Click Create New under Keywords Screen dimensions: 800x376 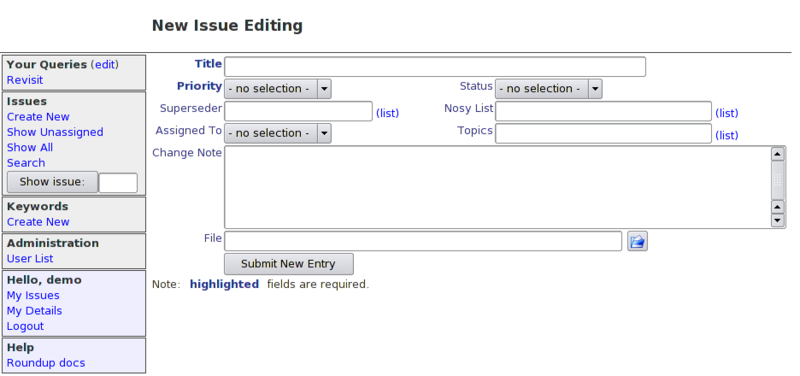(x=38, y=222)
